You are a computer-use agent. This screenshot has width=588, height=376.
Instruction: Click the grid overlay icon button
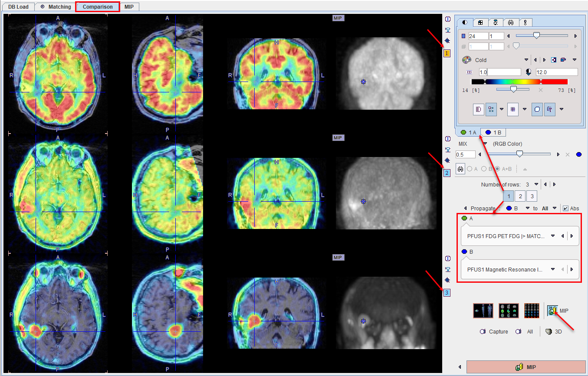tap(513, 110)
